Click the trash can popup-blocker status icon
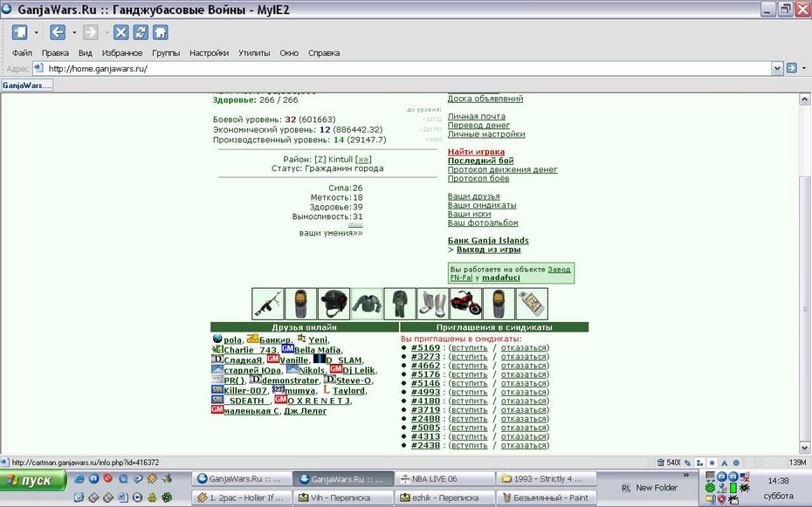The height and width of the screenshot is (507, 812). 660,462
